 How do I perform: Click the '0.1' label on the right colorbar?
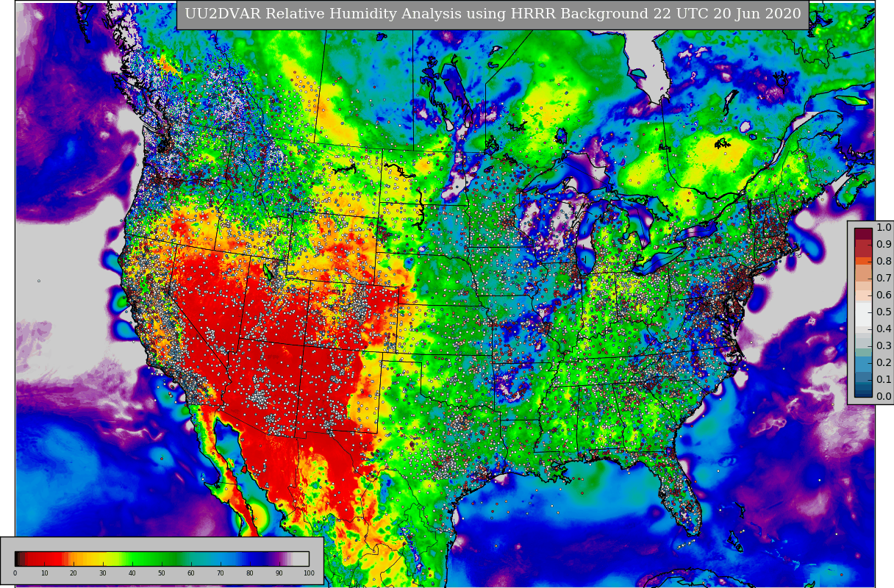884,380
